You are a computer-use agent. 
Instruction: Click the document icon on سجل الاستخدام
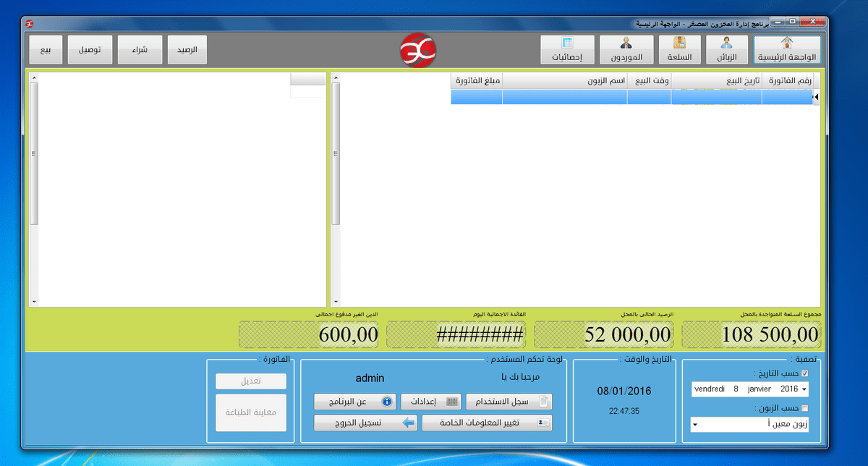pos(543,402)
